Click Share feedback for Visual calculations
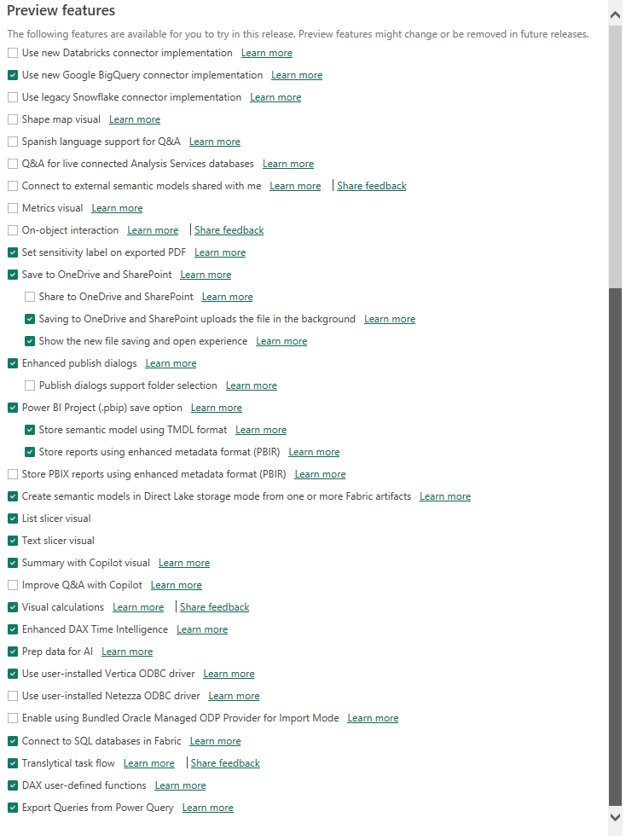This screenshot has height=840, width=626. 214,607
